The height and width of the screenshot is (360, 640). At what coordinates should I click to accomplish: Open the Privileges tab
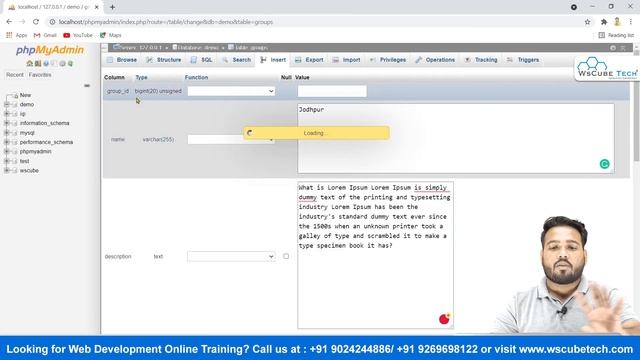pos(388,60)
